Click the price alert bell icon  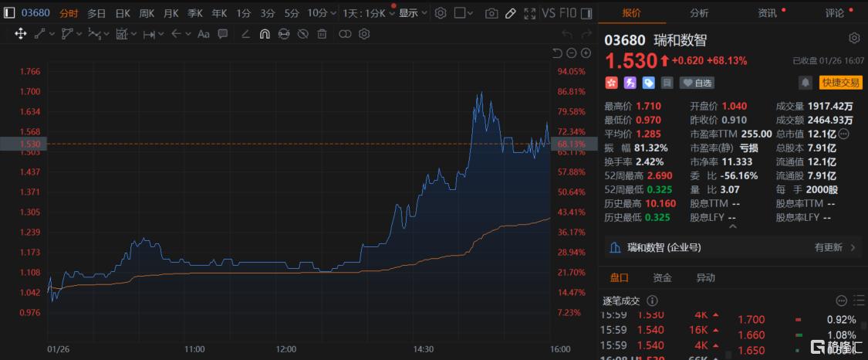805,83
